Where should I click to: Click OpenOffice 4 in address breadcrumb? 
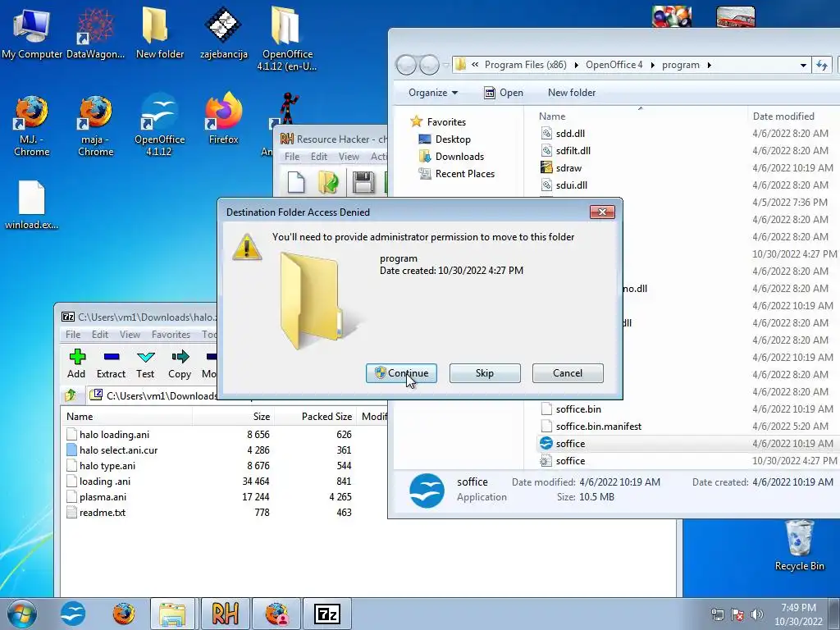(x=614, y=65)
